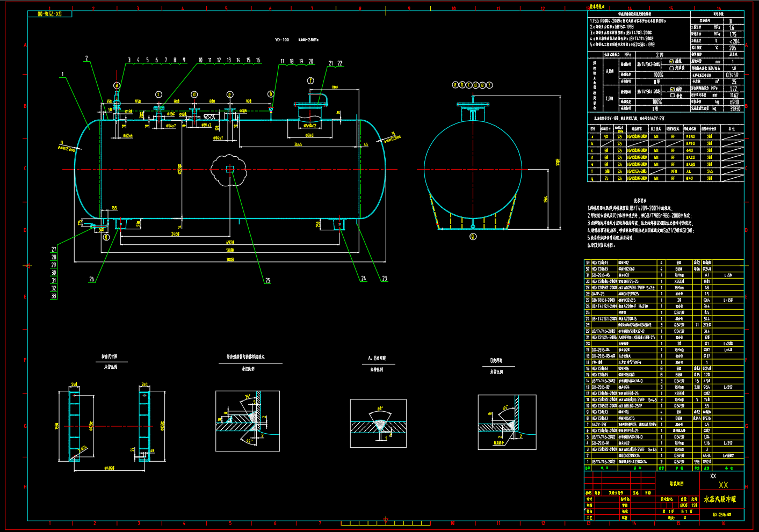Viewport: 759px width, 532px height.
Task: Select nozzle balloon 'f' above the manhole
Action: (310, 81)
